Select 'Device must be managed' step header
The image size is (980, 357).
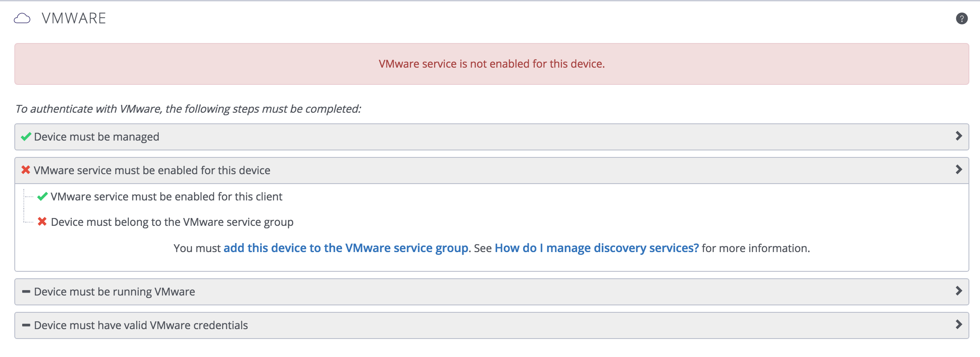tap(96, 137)
